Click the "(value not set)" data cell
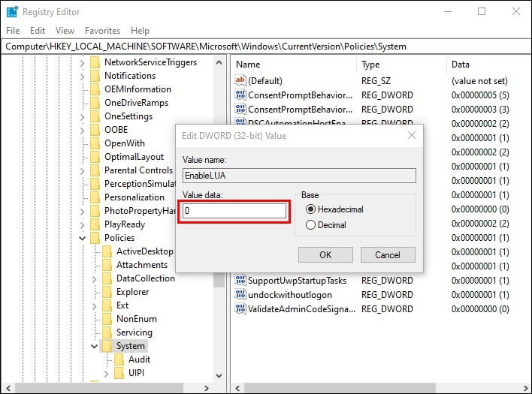The image size is (532, 394). point(479,80)
